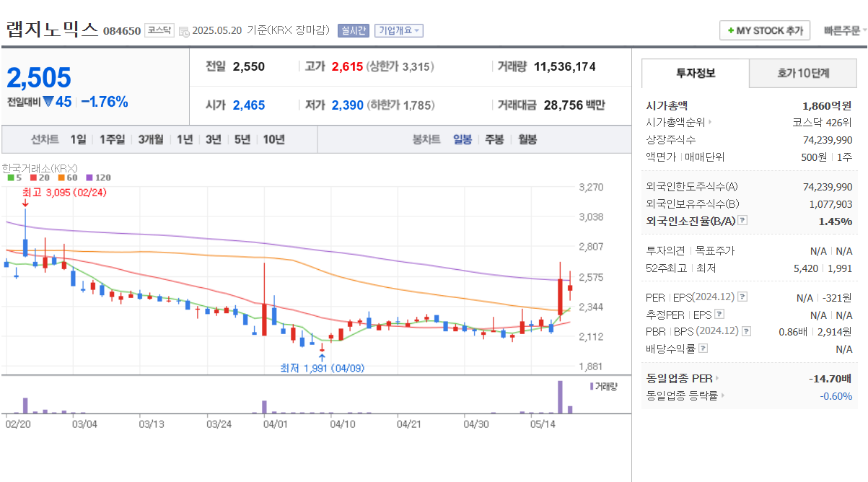Click the 시가총액 value 1,860억원

coord(827,105)
